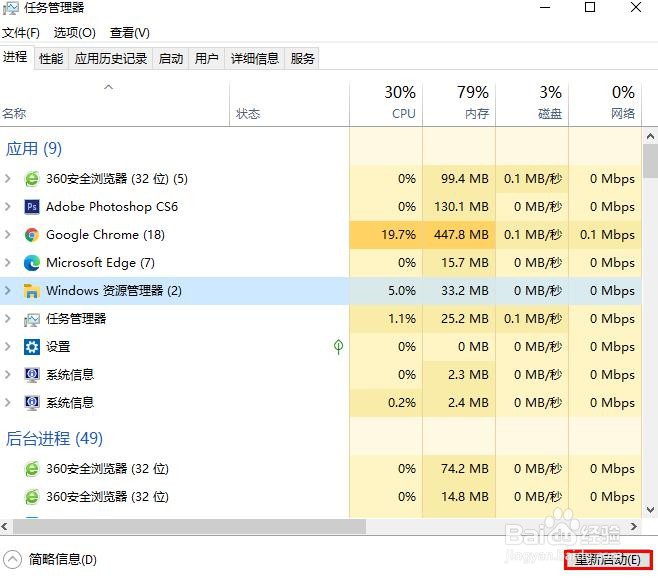This screenshot has height=578, width=658.
Task: Click the 设置 gear icon
Action: tap(32, 347)
